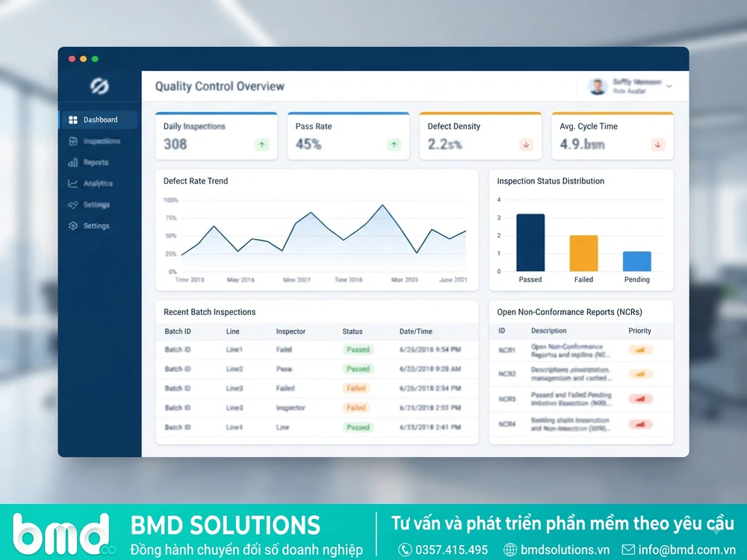
Task: Click the app logo in the sidebar
Action: 99,86
